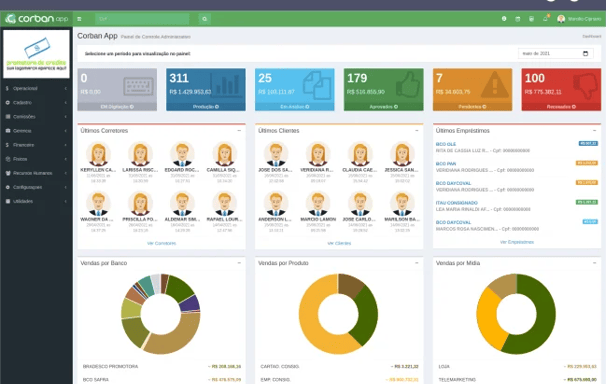Screen dimensions: 606x384
Task: Collapse the Últimos Clientes panel
Action: (417, 131)
